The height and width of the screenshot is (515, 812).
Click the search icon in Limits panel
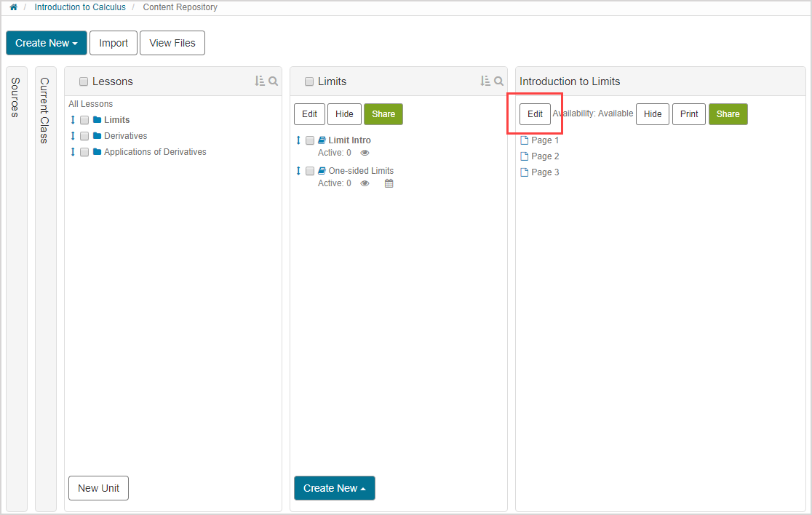(499, 81)
